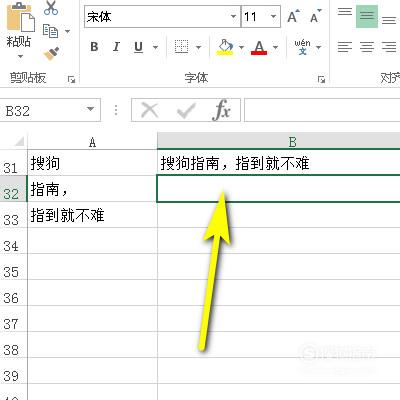Viewport: 400px width, 400px height.
Task: Select row 31 header
Action: (13, 163)
